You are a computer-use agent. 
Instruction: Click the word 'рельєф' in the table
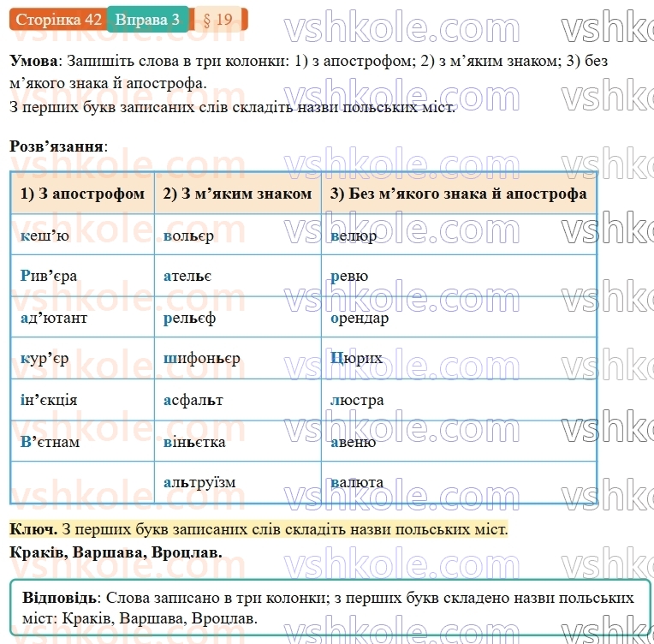(189, 318)
